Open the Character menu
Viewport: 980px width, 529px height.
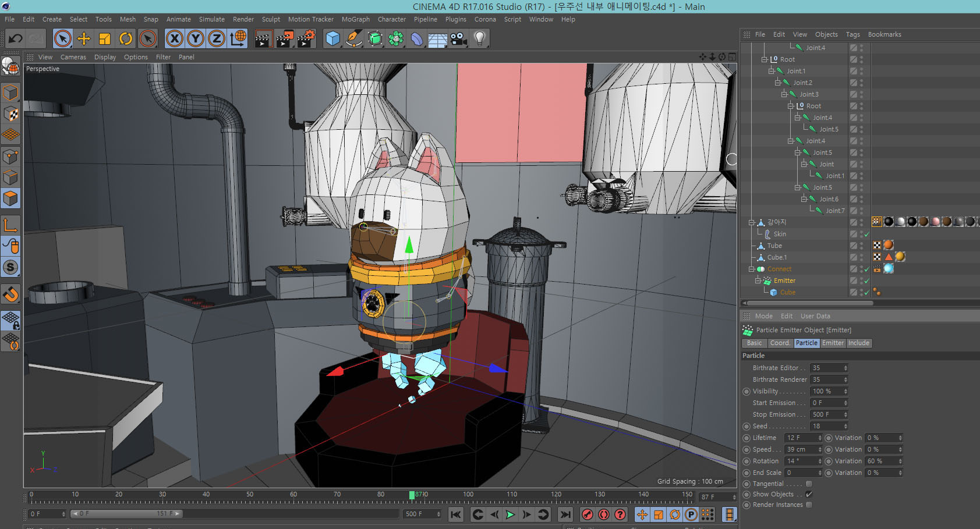(x=392, y=19)
